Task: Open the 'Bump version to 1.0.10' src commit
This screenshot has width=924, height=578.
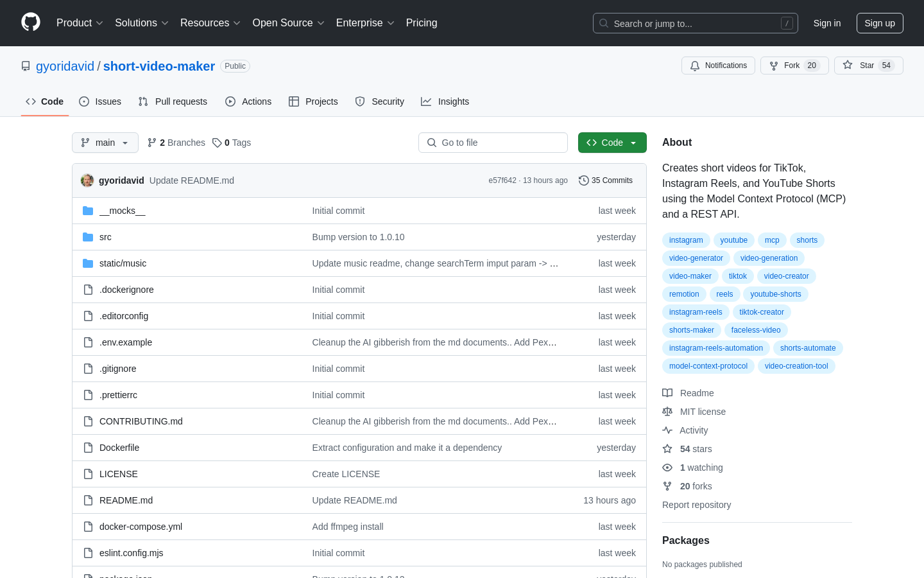Action: [358, 237]
